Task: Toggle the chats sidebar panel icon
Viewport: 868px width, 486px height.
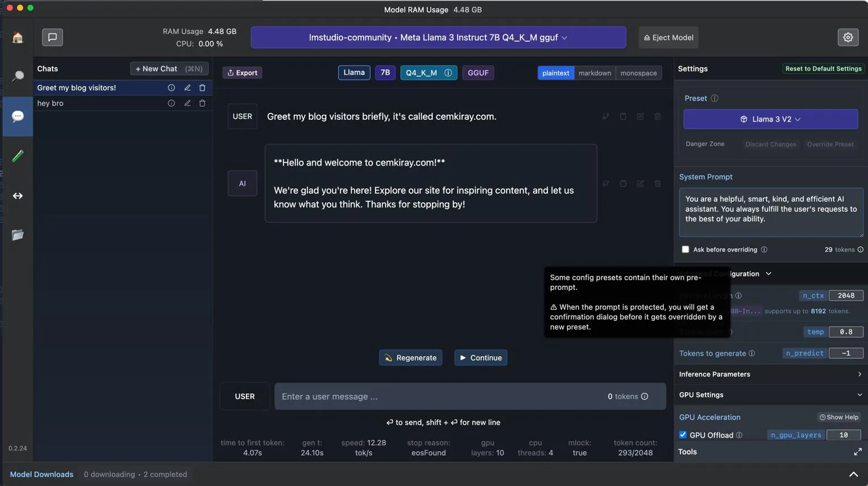Action: pos(52,37)
